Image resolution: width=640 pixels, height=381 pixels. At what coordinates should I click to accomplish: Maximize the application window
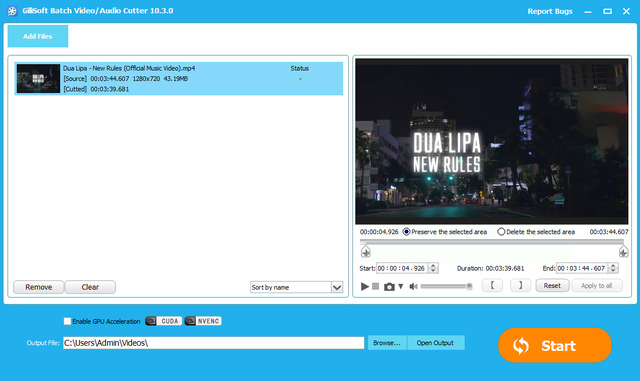point(607,11)
